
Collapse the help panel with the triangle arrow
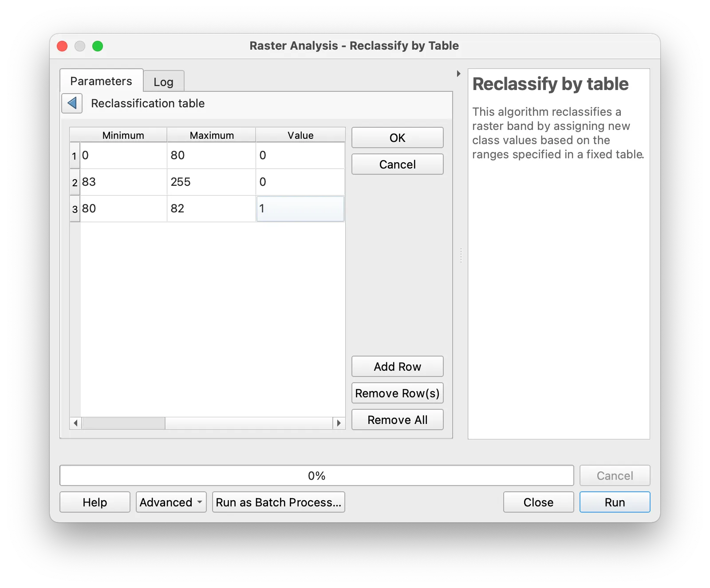pos(458,74)
